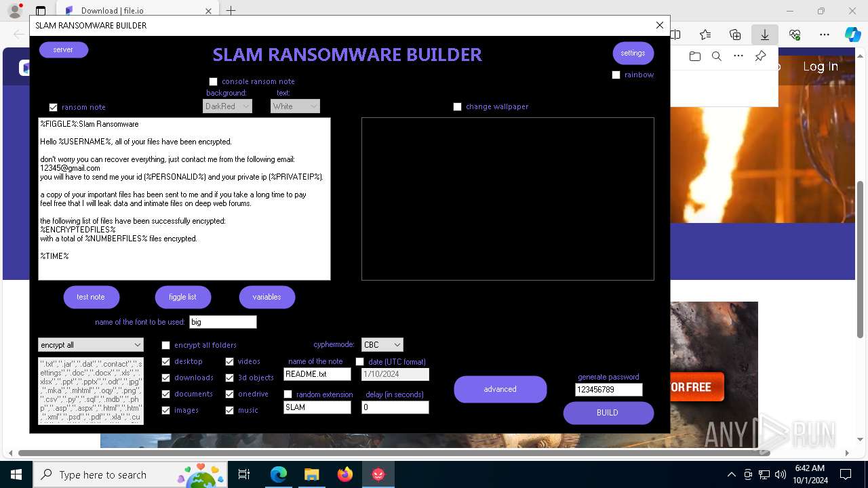Uncheck the music folder checkbox
Screen dimensions: 868x488
point(229,410)
